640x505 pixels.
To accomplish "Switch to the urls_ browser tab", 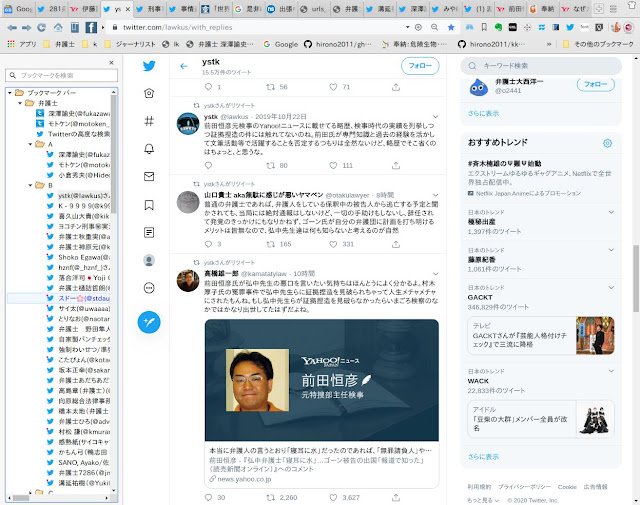I will pyautogui.click(x=314, y=9).
